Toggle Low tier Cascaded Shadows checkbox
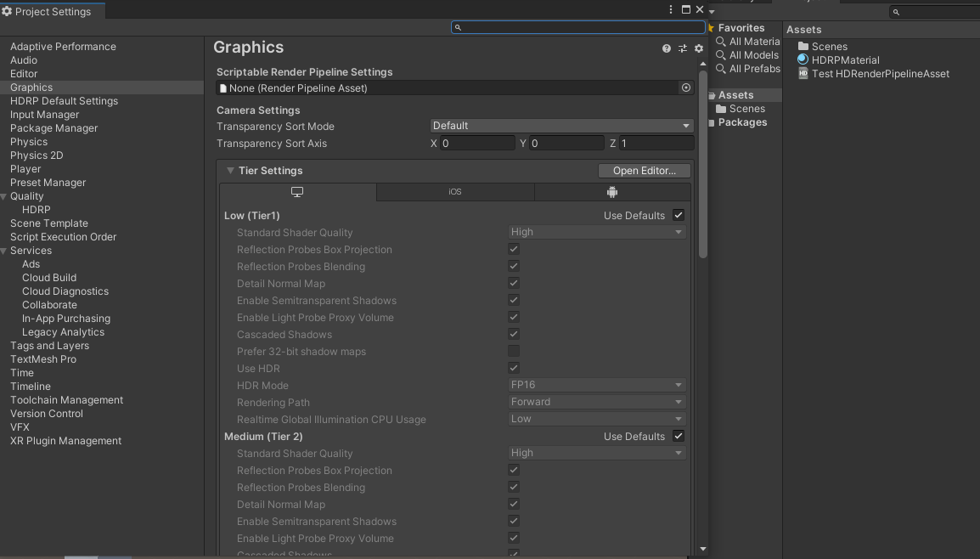This screenshot has height=559, width=980. click(x=514, y=334)
